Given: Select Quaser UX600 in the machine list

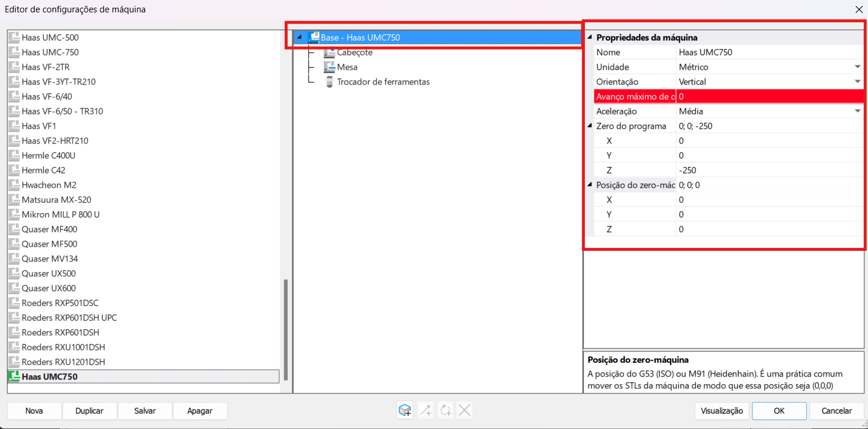Looking at the screenshot, I should 48,288.
